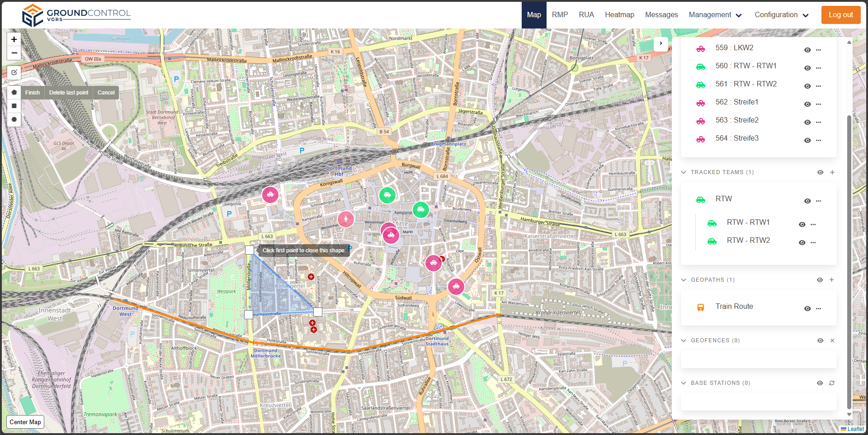
Task: Open the Configuration dropdown menu
Action: [781, 15]
